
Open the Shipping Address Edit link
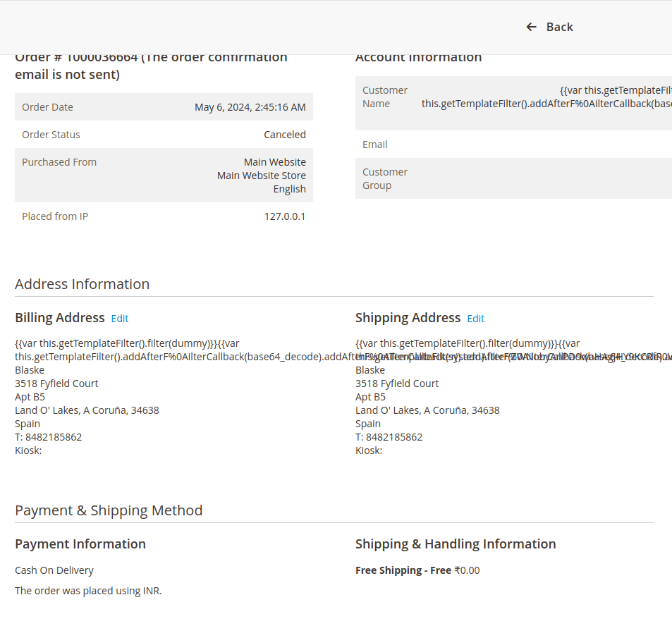coord(476,319)
